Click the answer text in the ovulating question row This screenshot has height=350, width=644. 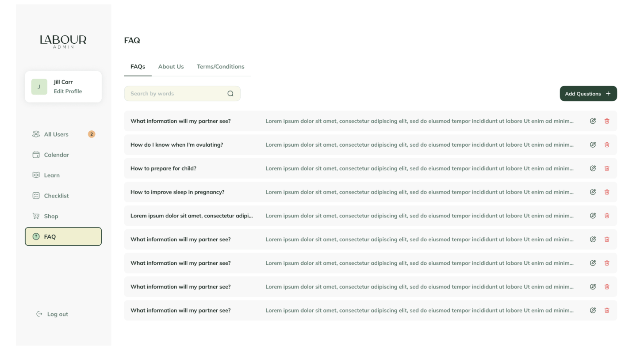[419, 145]
